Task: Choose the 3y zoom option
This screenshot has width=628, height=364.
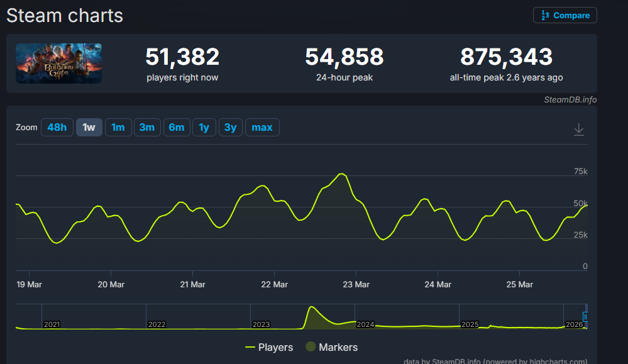Action: 230,128
